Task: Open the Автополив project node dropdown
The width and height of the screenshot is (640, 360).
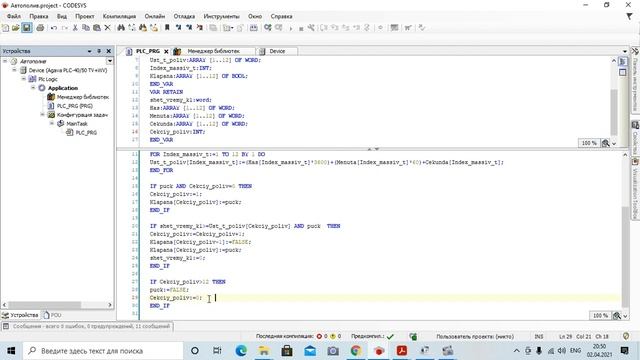Action: pyautogui.click(x=110, y=61)
